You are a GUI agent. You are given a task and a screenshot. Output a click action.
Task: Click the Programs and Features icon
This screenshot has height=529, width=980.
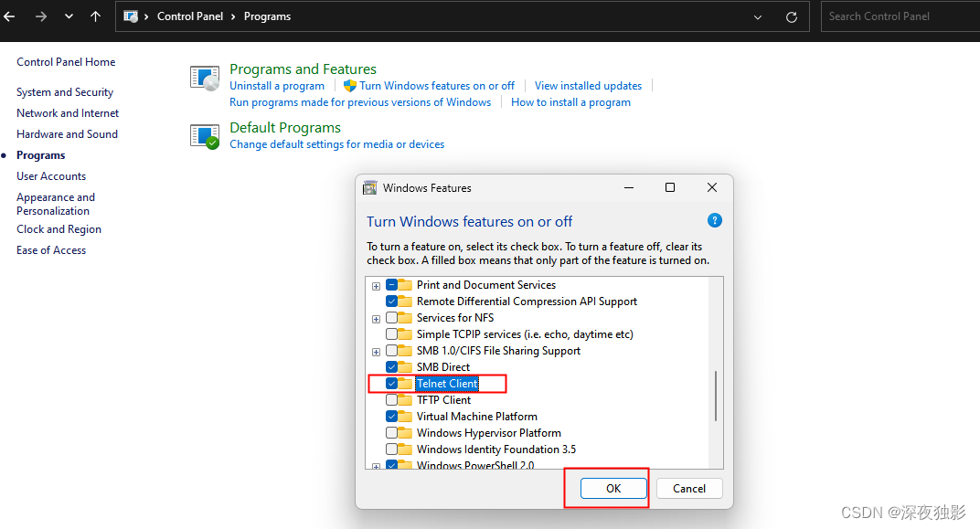click(x=205, y=78)
